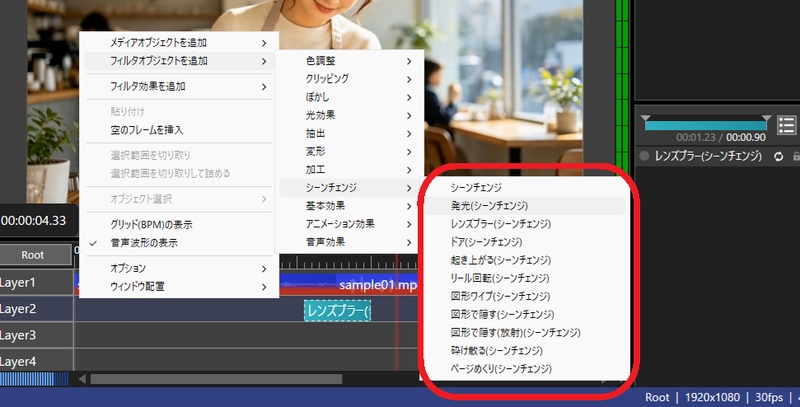
Task: Select レンズブラー object on Layer2
Action: (337, 311)
